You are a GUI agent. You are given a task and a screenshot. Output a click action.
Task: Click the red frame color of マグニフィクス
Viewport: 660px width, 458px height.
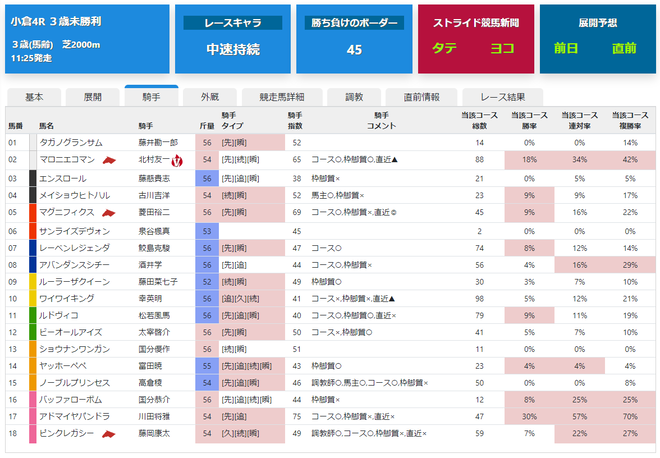point(33,213)
